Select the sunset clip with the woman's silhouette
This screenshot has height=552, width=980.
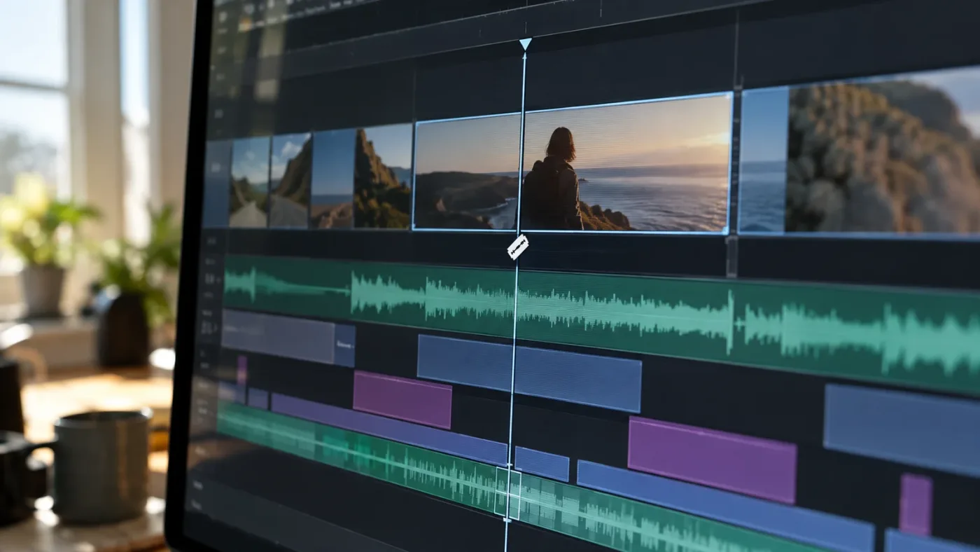[x=571, y=164]
